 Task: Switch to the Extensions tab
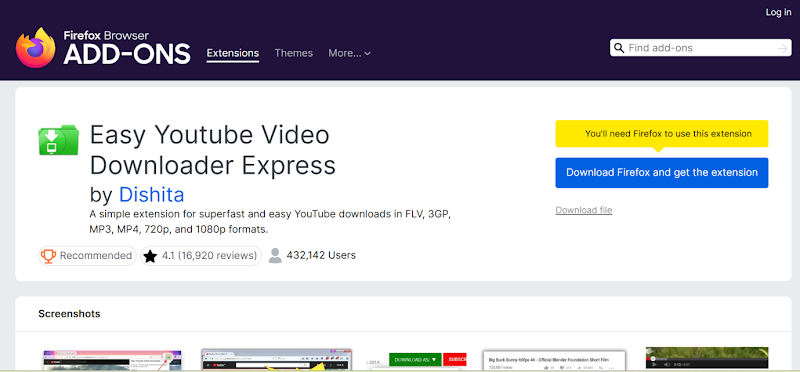(233, 54)
